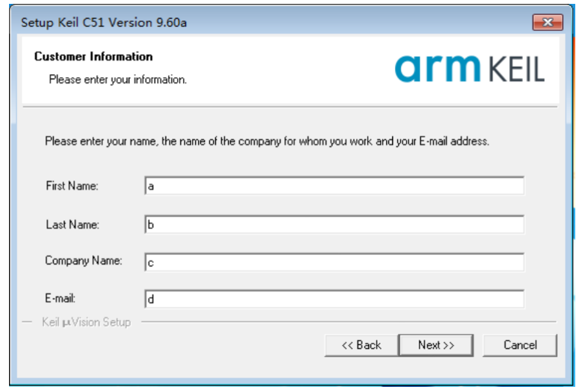
Task: Go back with the << Back button
Action: click(361, 345)
